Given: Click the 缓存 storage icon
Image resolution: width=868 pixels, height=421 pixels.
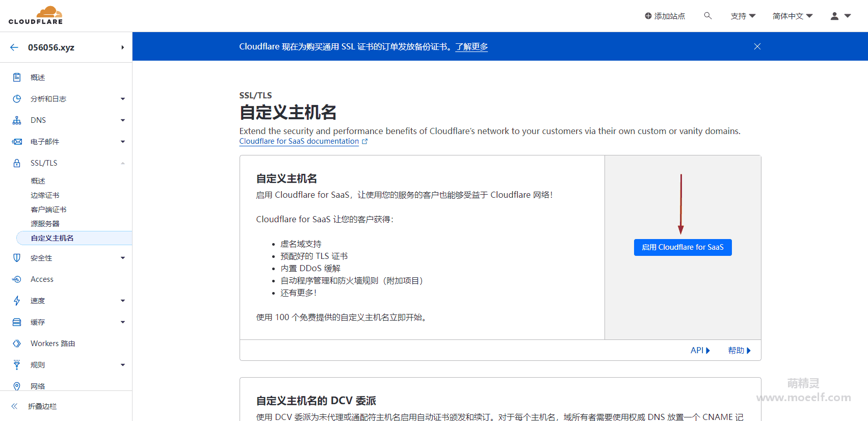Looking at the screenshot, I should click(x=17, y=322).
